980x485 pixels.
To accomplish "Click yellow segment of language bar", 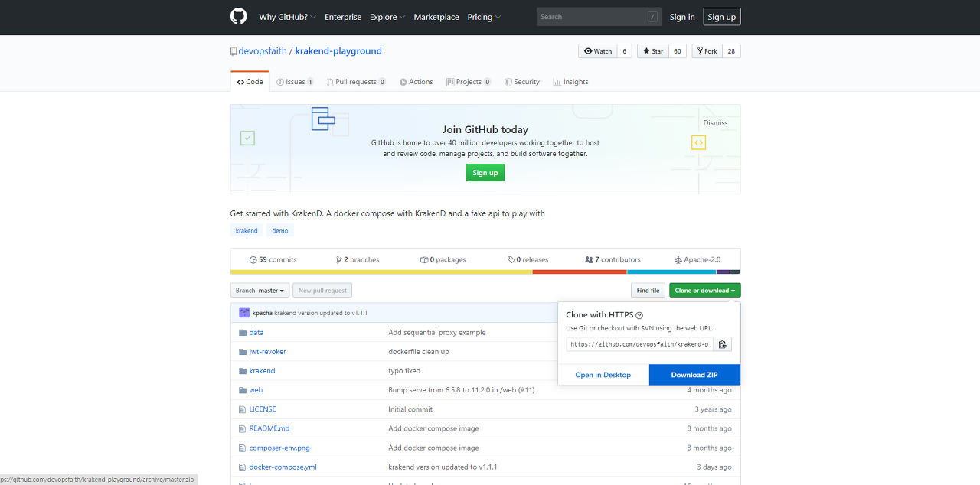I will (x=381, y=272).
